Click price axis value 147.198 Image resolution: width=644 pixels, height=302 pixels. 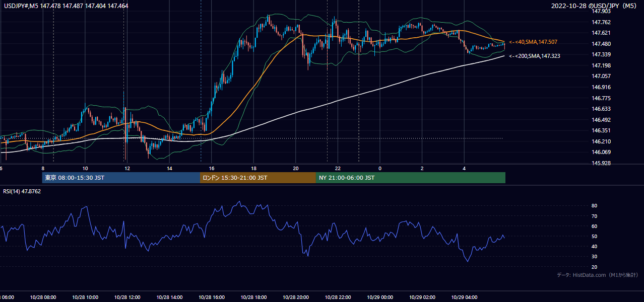tap(601, 65)
